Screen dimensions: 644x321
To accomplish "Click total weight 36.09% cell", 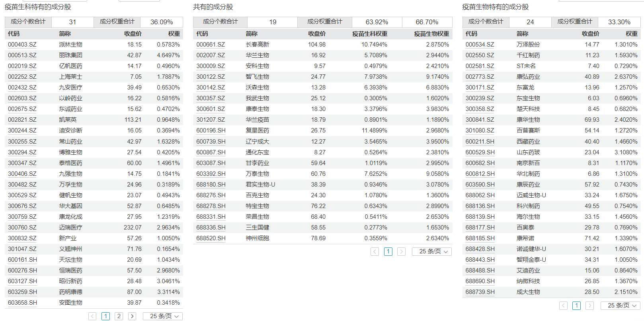I will (162, 22).
